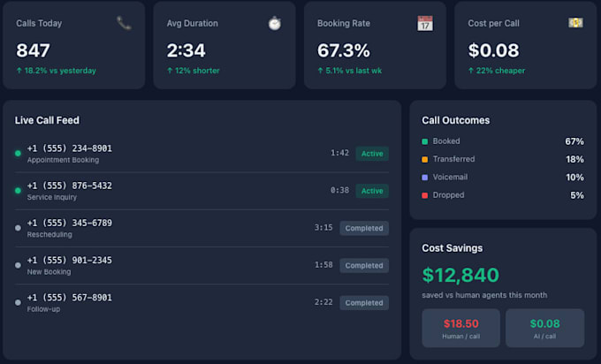
Task: Click the Follow-up label
Action: (43, 309)
